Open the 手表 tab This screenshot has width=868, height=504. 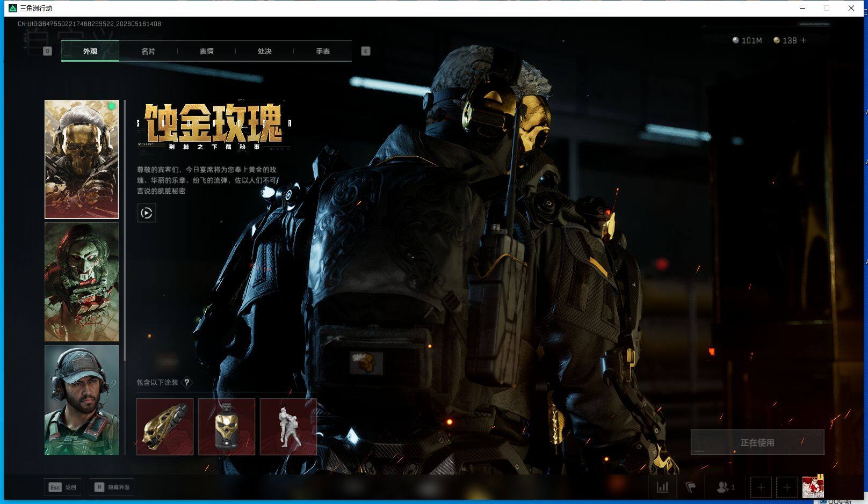[323, 51]
